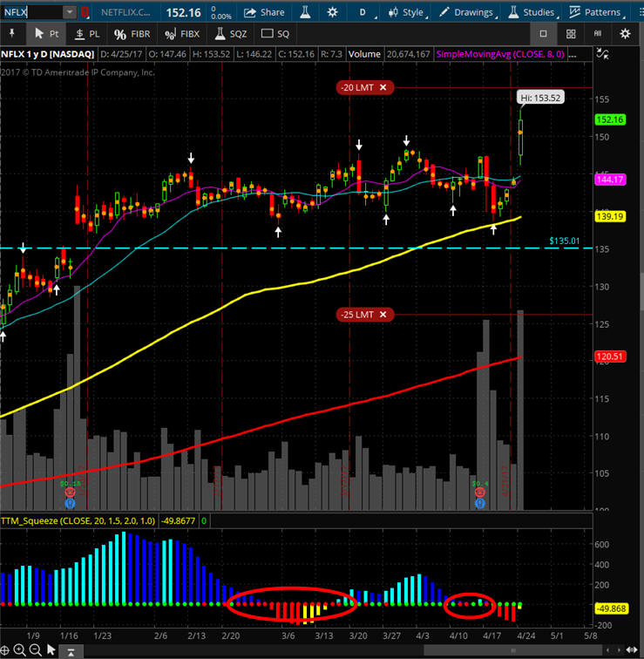Open the D timeframe selector
The width and height of the screenshot is (644, 659).
(363, 12)
